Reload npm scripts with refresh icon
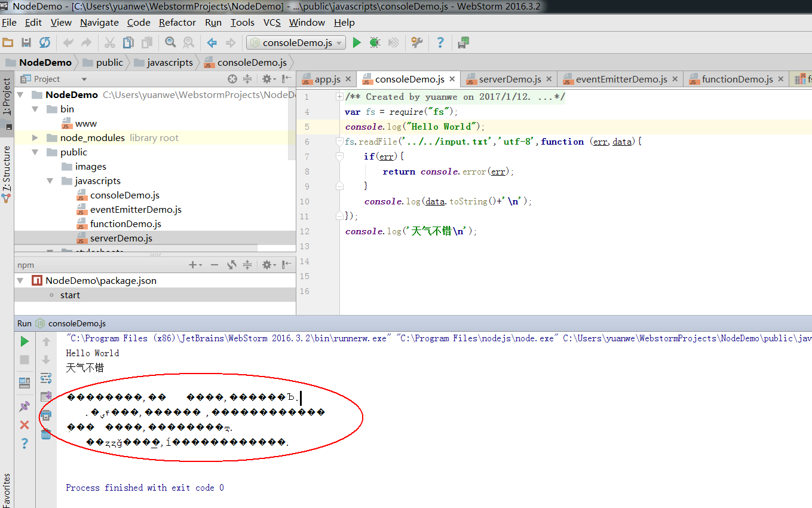Image resolution: width=812 pixels, height=508 pixels. [232, 265]
